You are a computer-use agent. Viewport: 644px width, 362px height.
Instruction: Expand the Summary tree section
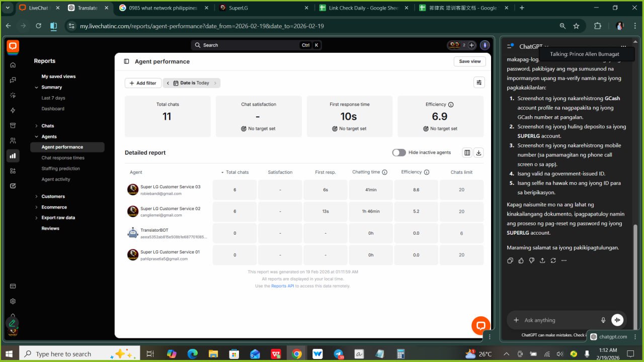click(x=36, y=87)
